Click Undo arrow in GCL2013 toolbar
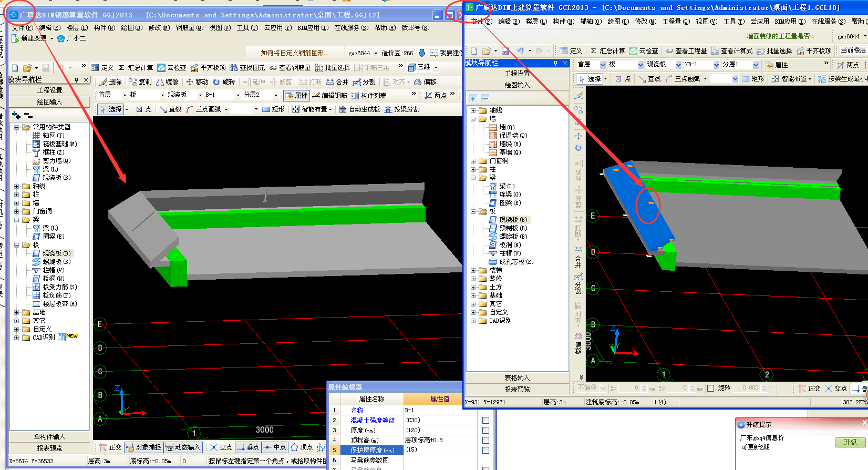 pos(520,51)
